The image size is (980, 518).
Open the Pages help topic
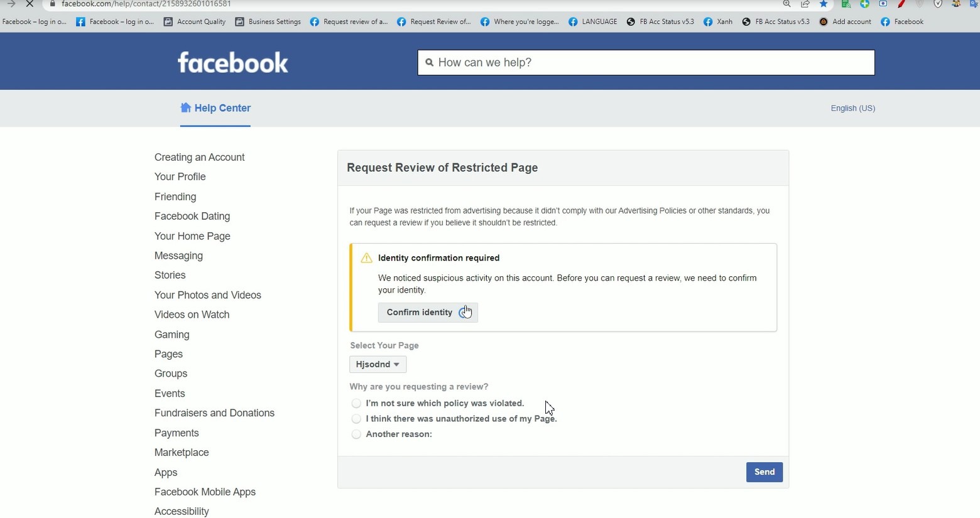click(168, 354)
